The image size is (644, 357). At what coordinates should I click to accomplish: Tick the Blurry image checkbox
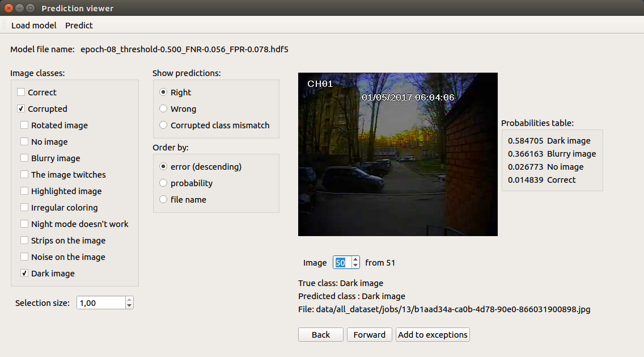pyautogui.click(x=24, y=158)
